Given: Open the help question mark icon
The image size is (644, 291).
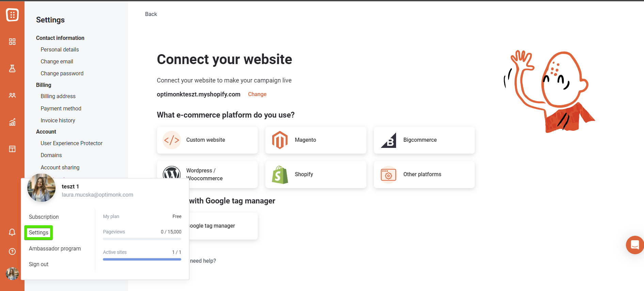Looking at the screenshot, I should tap(12, 251).
